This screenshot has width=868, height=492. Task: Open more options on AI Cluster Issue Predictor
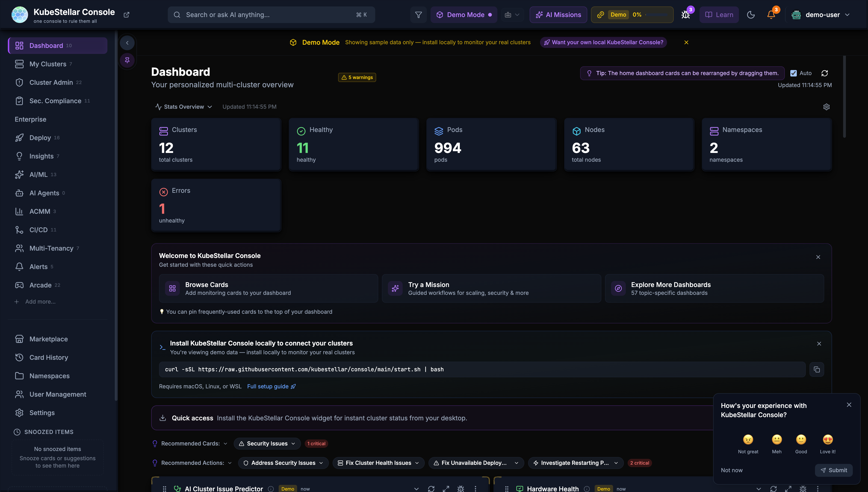(475, 489)
